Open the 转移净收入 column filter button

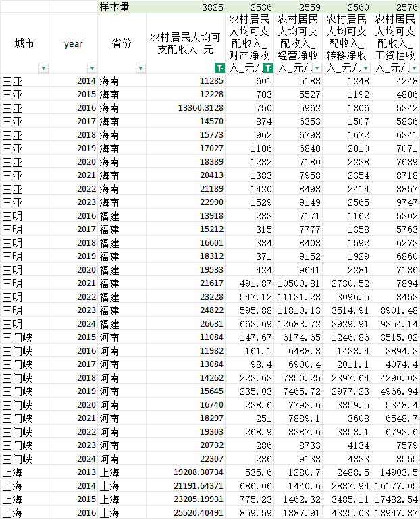tap(365, 68)
